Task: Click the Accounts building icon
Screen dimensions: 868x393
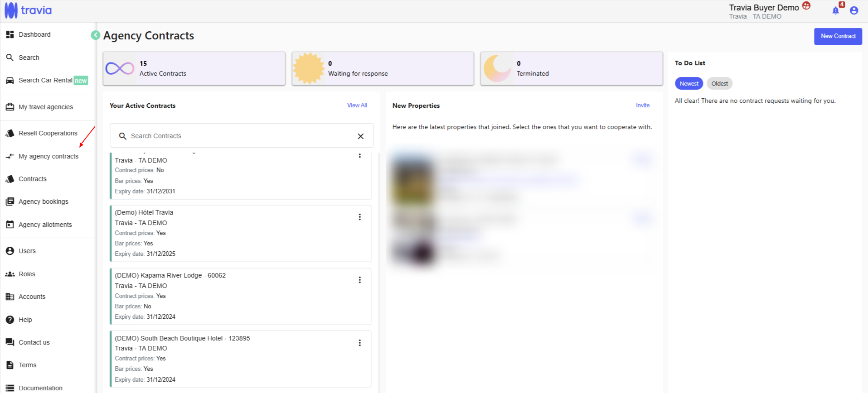Action: click(x=10, y=297)
